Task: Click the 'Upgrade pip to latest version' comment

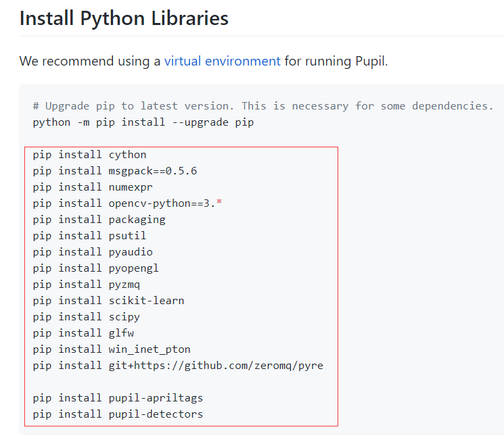Action: [263, 106]
